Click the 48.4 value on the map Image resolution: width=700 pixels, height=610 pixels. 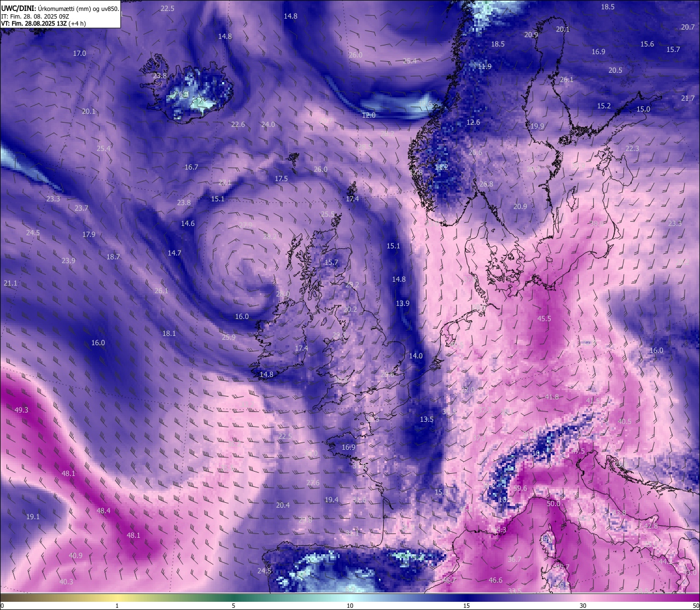tap(103, 510)
